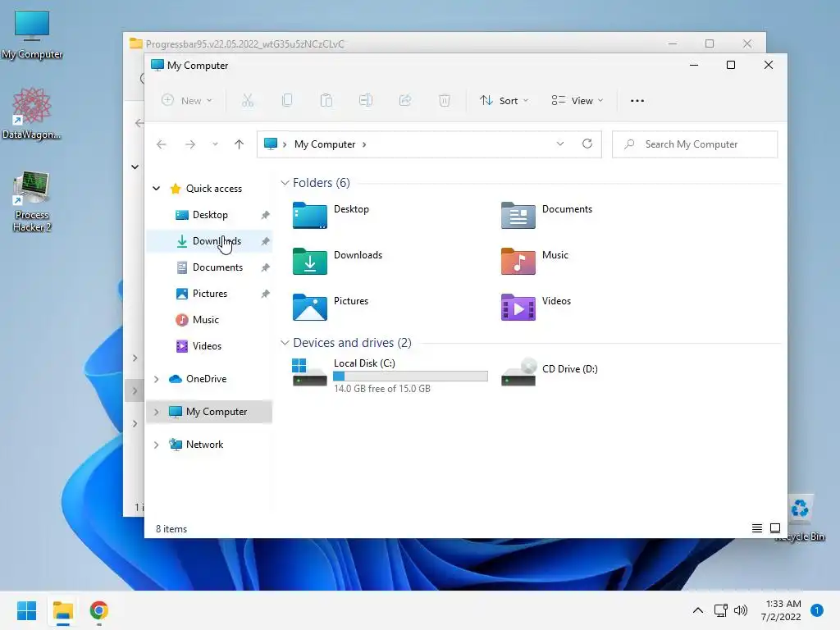Image resolution: width=840 pixels, height=630 pixels.
Task: Open the See more ellipsis menu
Action: [x=637, y=101]
